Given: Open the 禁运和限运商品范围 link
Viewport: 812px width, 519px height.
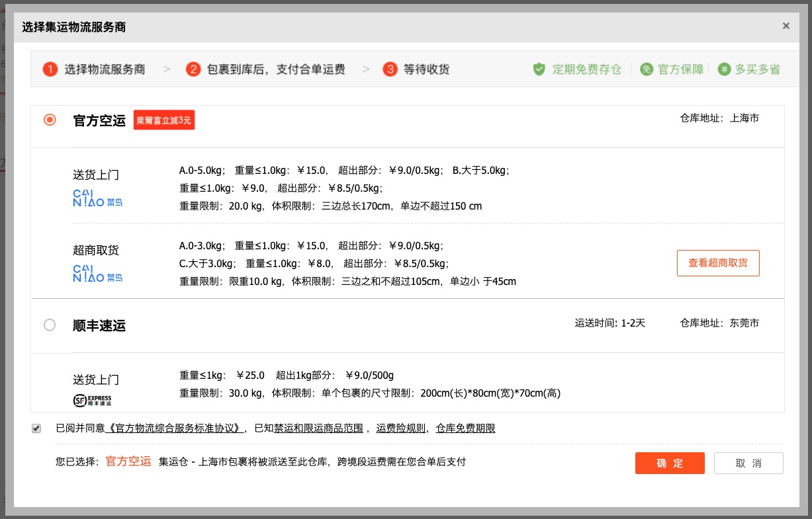Looking at the screenshot, I should (x=319, y=428).
